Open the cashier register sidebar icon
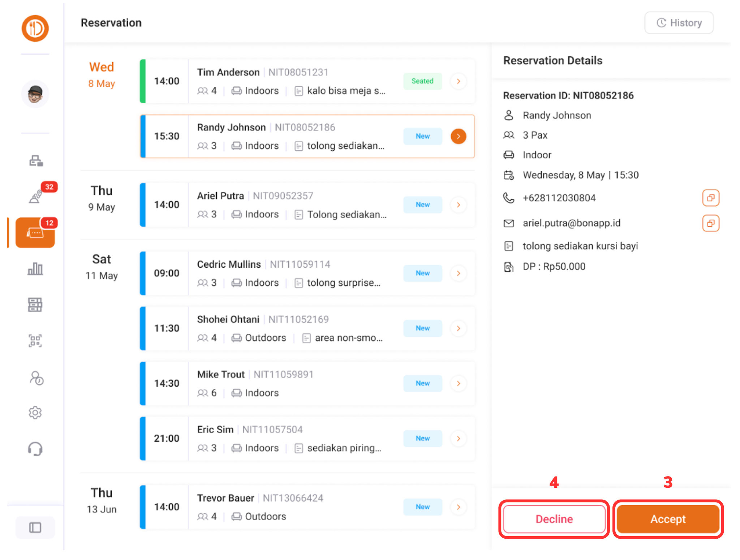 pyautogui.click(x=35, y=161)
